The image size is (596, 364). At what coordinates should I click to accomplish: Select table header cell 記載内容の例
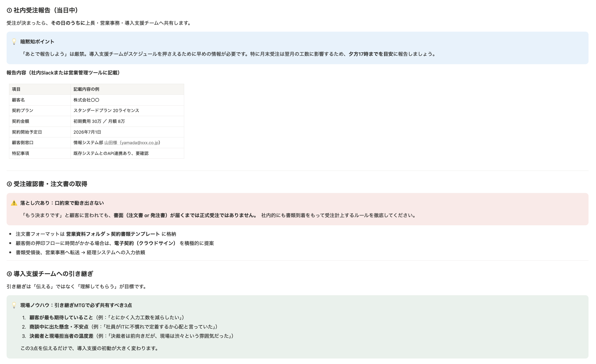[127, 89]
